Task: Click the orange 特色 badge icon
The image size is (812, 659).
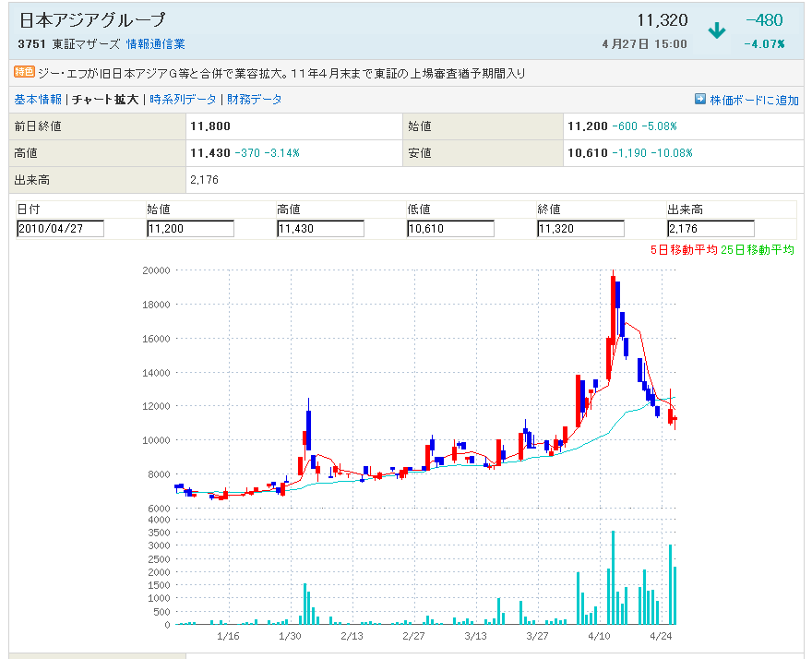Action: click(24, 72)
